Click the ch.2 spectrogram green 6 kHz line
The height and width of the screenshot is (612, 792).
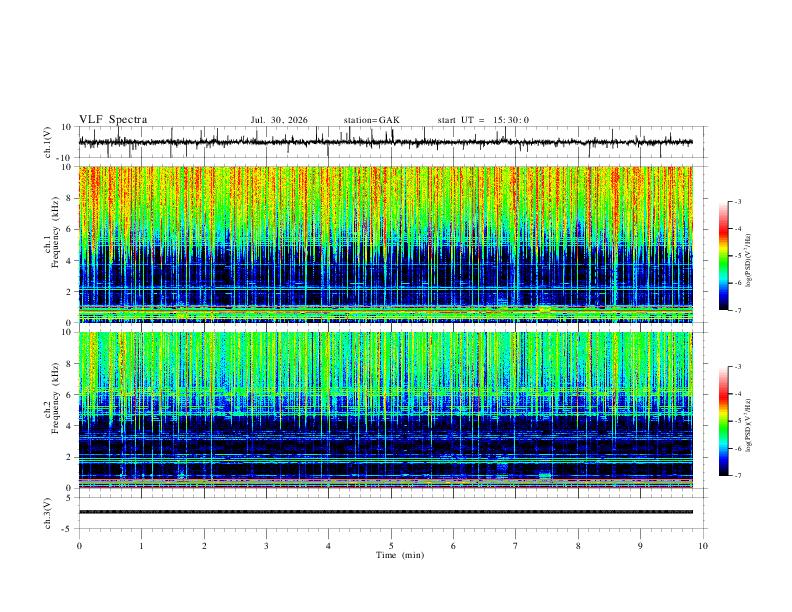(385, 392)
